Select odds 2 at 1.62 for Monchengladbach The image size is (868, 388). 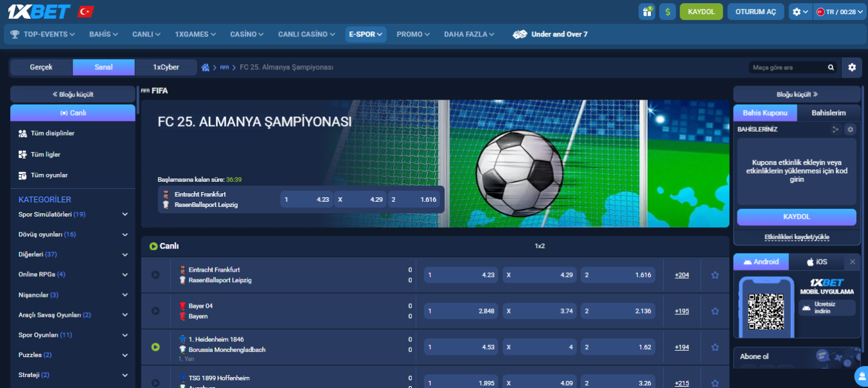(617, 347)
